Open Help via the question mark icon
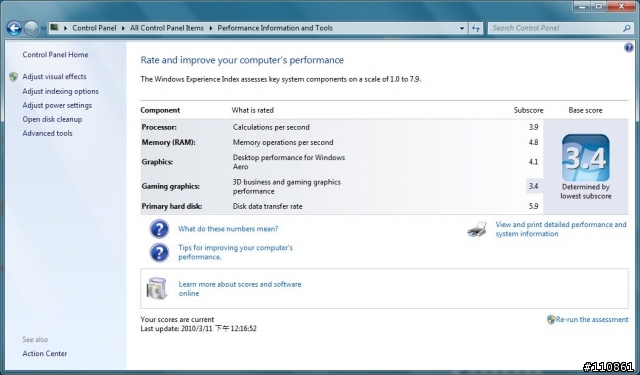 click(x=629, y=48)
